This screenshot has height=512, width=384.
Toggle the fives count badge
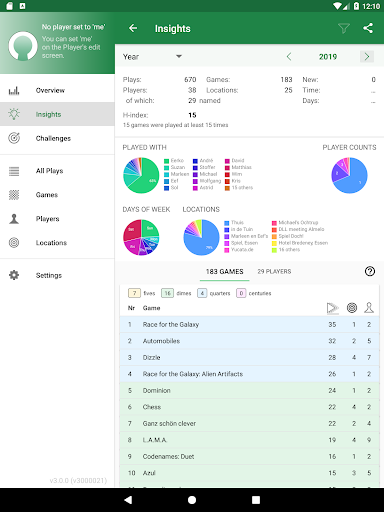pyautogui.click(x=134, y=293)
